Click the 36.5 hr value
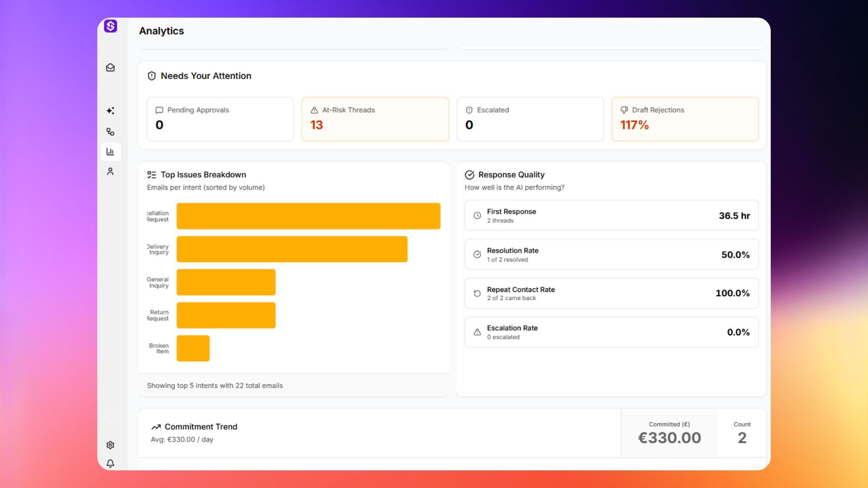The width and height of the screenshot is (868, 488). (x=734, y=216)
